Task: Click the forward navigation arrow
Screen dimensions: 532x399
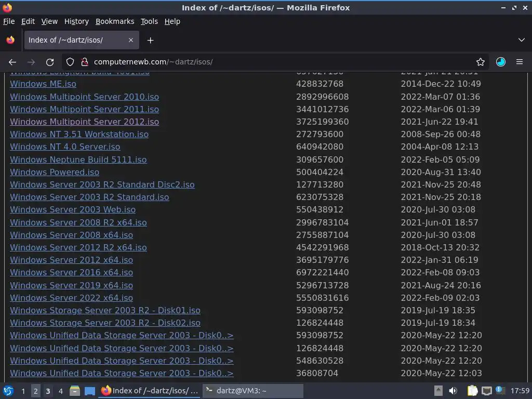Action: 31,62
